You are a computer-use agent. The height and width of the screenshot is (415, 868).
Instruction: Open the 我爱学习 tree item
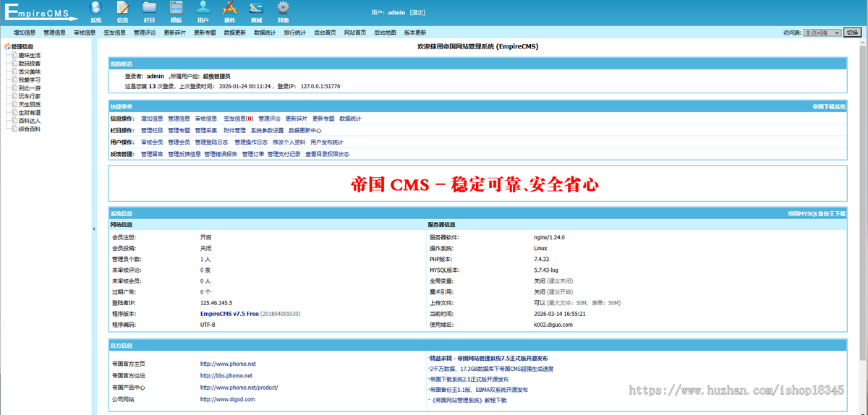(30, 80)
